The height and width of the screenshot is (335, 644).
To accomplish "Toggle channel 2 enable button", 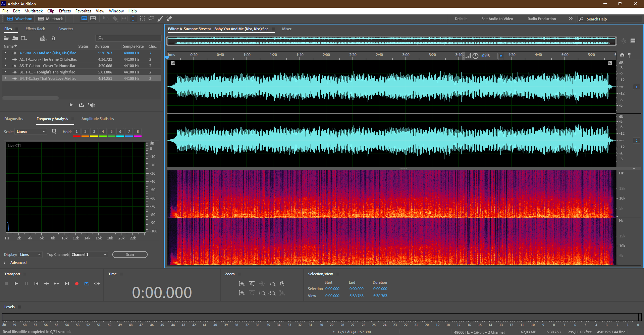I will tap(636, 141).
